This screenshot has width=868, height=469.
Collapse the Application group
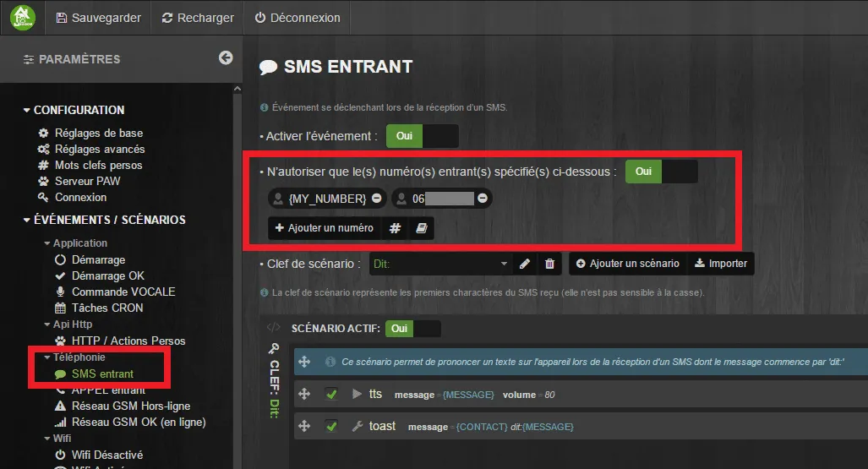tap(76, 243)
